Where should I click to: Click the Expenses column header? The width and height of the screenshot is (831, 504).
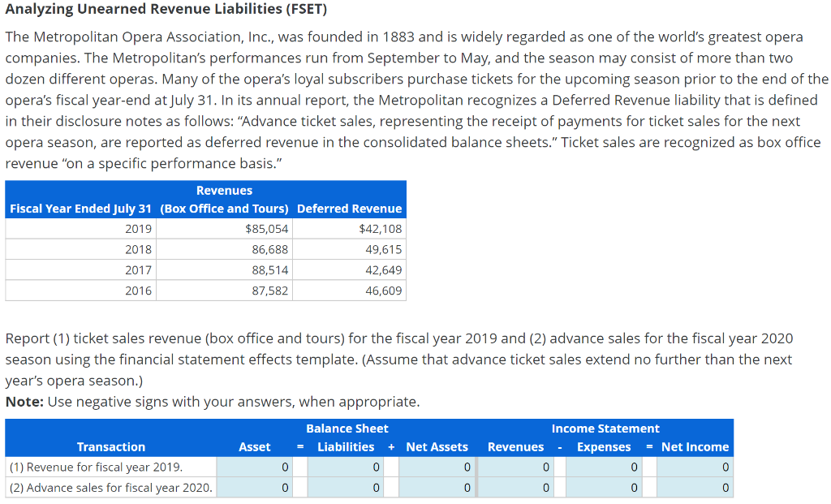(x=604, y=447)
